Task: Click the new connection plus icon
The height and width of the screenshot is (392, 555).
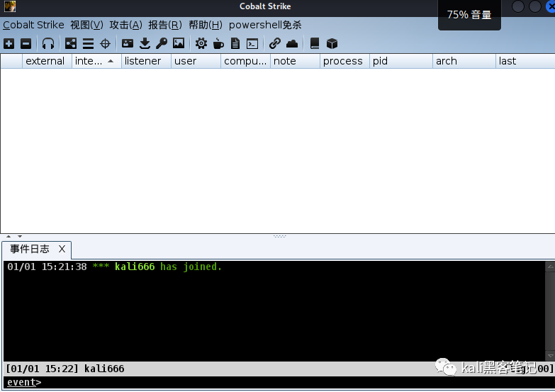Action: [x=9, y=43]
